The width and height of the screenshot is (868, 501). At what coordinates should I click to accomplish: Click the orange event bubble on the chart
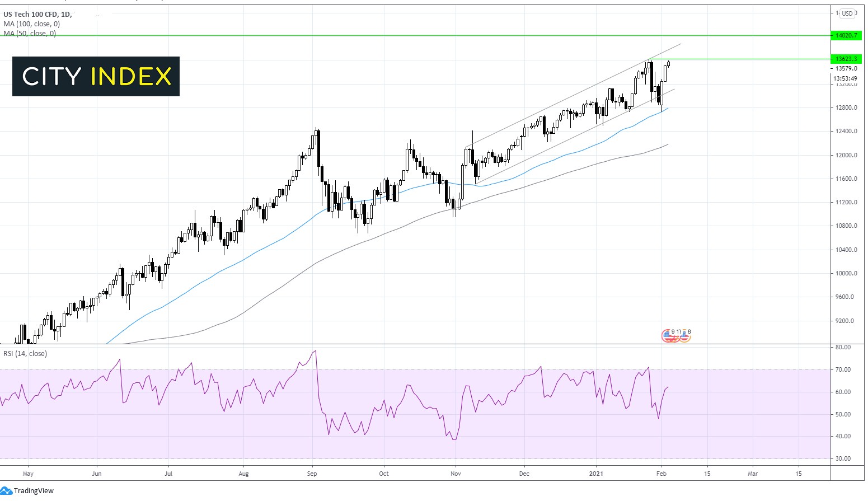click(685, 338)
